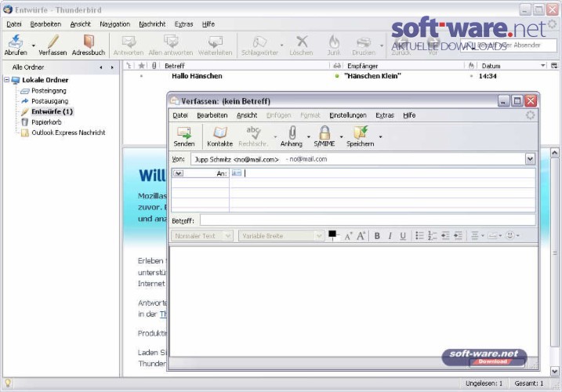Click the text alignment icon
The height and width of the screenshot is (392, 562).
[x=475, y=236]
